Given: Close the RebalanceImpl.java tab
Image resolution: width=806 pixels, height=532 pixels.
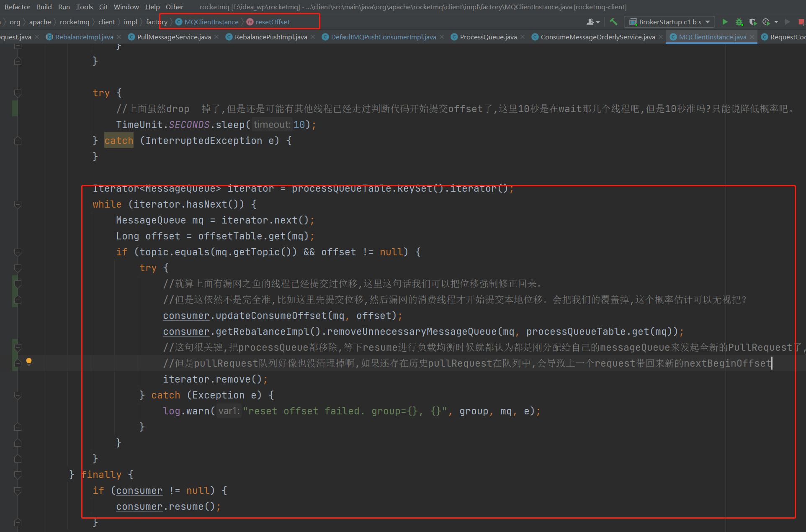Looking at the screenshot, I should point(118,37).
